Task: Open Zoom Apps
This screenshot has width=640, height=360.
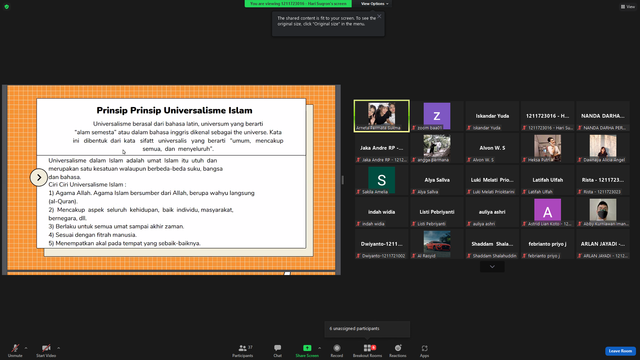Action: (x=424, y=350)
